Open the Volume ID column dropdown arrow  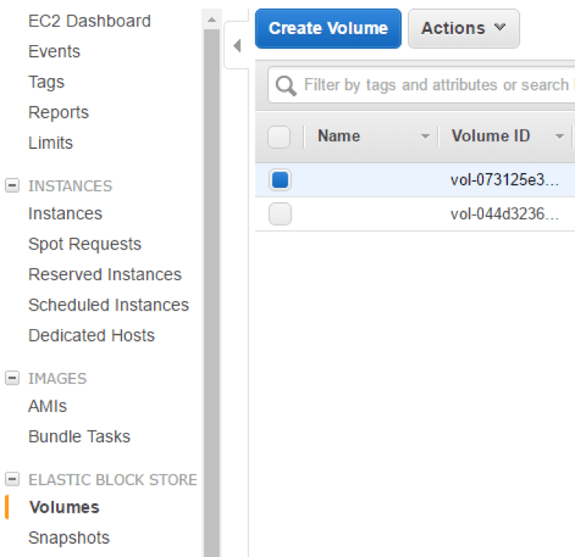(559, 136)
